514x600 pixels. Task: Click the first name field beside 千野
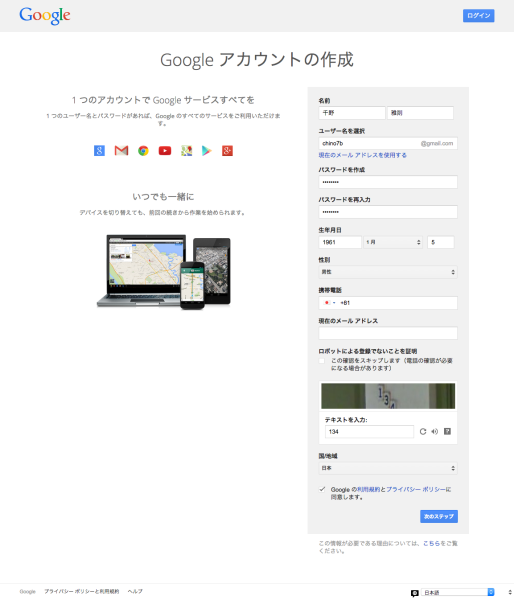click(420, 113)
